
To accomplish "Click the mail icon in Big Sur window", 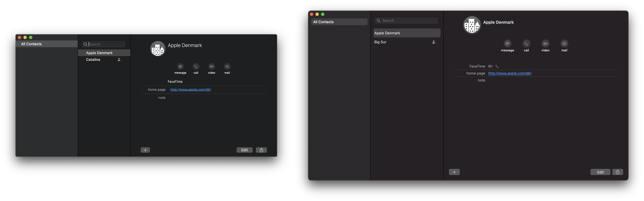I will point(564,44).
